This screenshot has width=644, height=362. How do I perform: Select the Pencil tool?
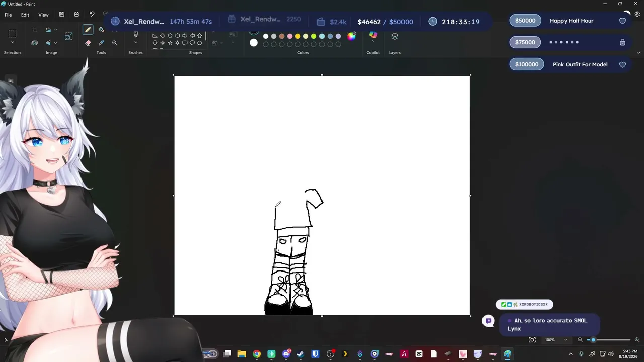click(x=88, y=30)
